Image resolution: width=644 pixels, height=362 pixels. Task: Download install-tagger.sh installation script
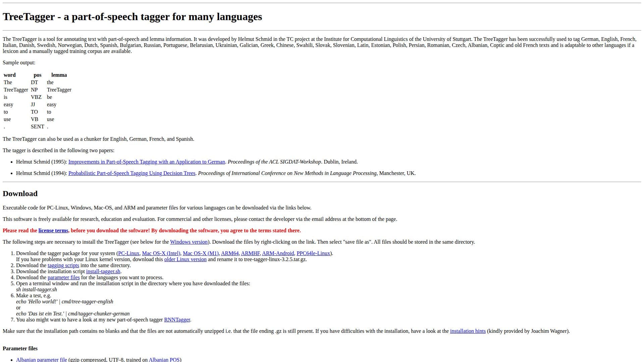click(x=103, y=271)
